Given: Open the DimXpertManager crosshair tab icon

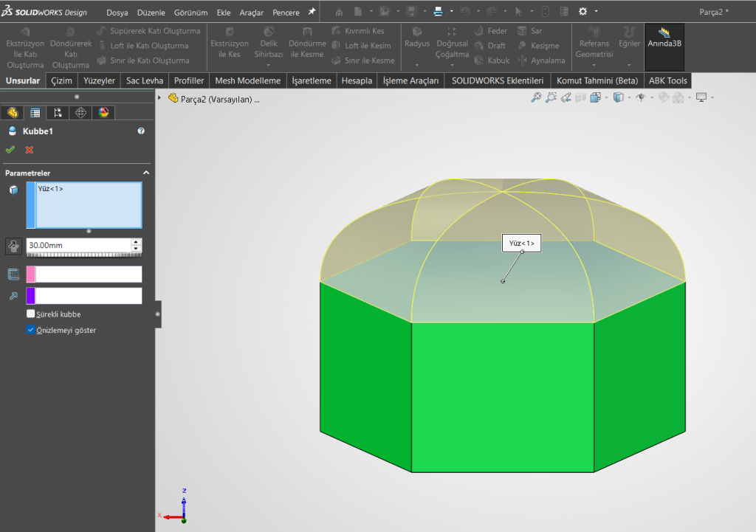Looking at the screenshot, I should (x=80, y=113).
